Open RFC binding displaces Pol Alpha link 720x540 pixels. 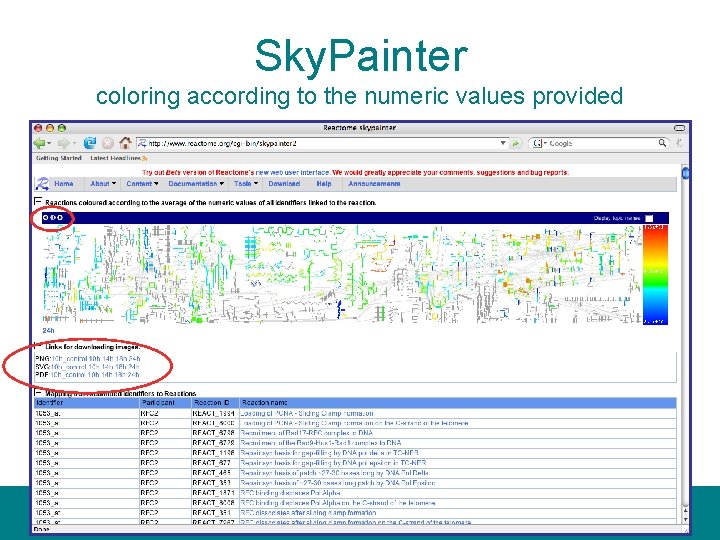tap(291, 493)
